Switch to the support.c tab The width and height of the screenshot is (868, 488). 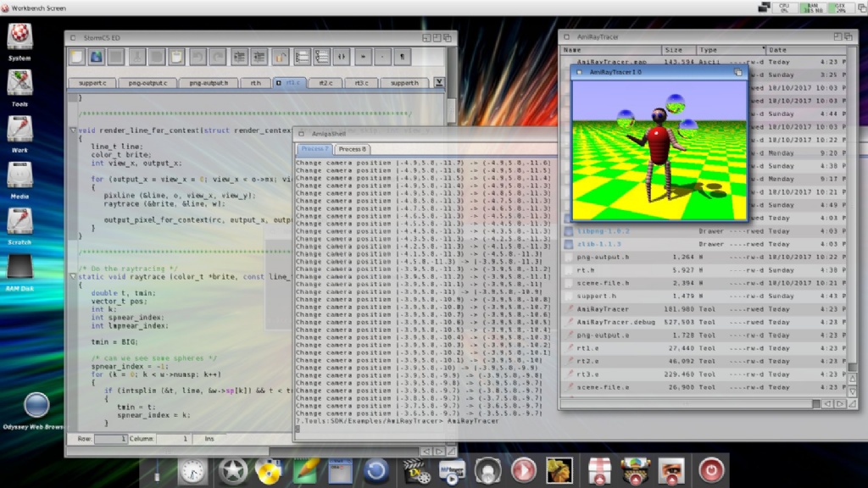coord(92,83)
